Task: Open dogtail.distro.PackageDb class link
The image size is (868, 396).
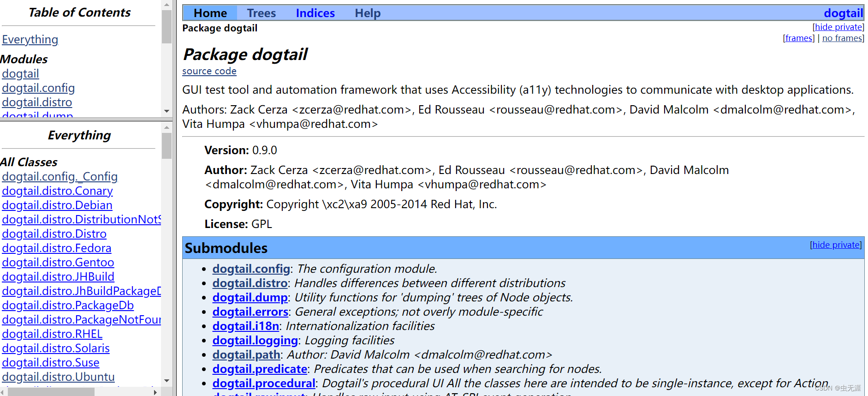Action: click(68, 306)
